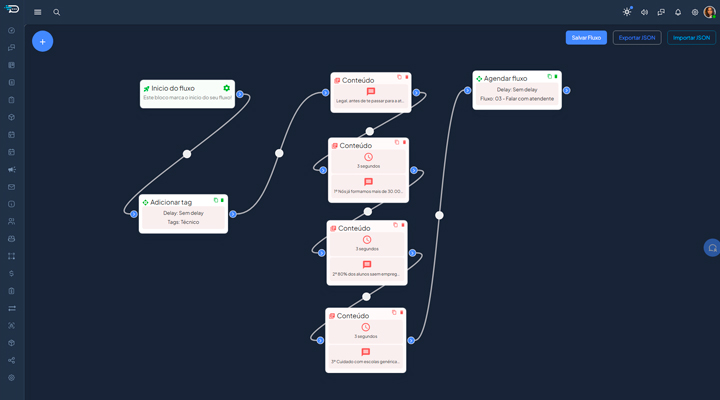Select edge midpoint leading to Agendar fluxo
720x400 pixels.
click(x=439, y=215)
